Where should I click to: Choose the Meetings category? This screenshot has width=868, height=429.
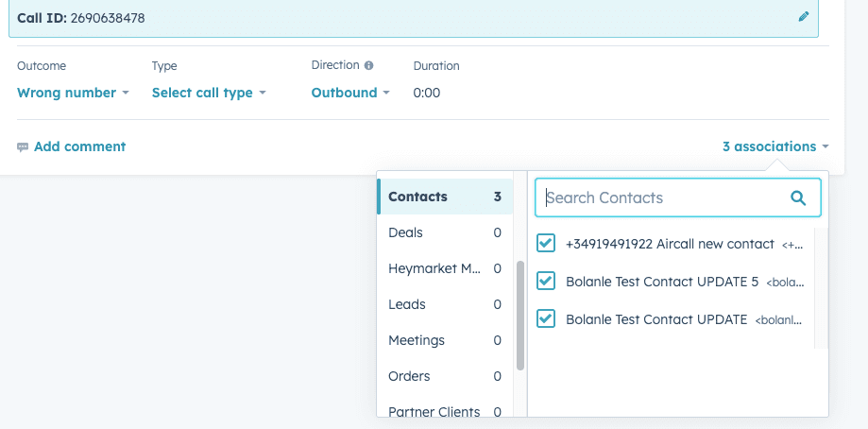pos(444,340)
